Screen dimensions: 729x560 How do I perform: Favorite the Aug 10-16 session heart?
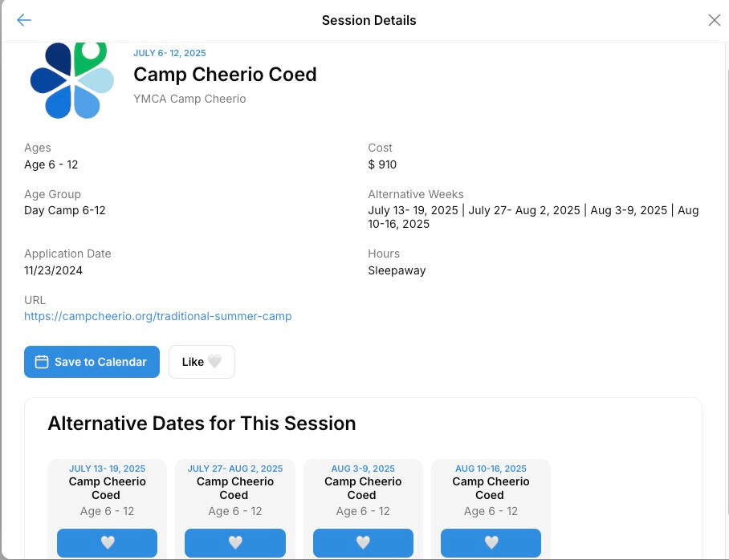tap(491, 542)
